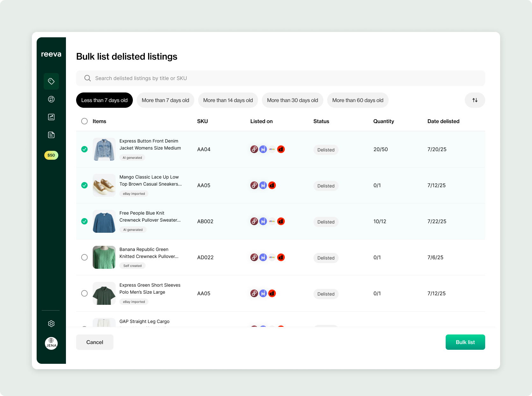The image size is (532, 396).
Task: Click Delisted status in AA04 row
Action: coord(326,150)
